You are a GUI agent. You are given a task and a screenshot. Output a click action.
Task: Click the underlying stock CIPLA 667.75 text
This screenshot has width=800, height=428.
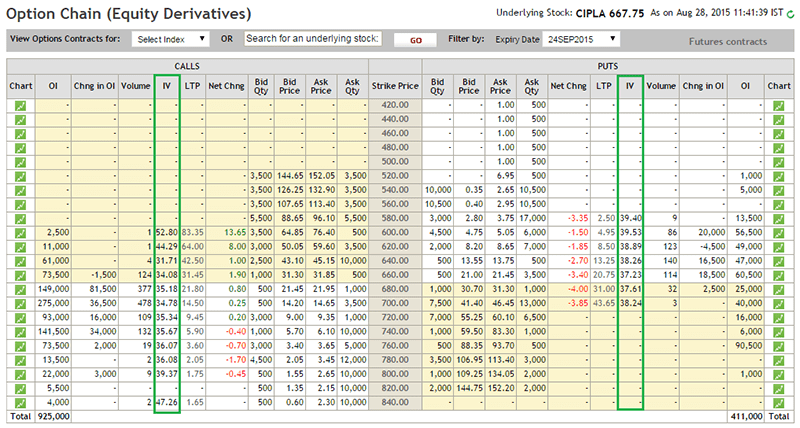click(x=610, y=14)
